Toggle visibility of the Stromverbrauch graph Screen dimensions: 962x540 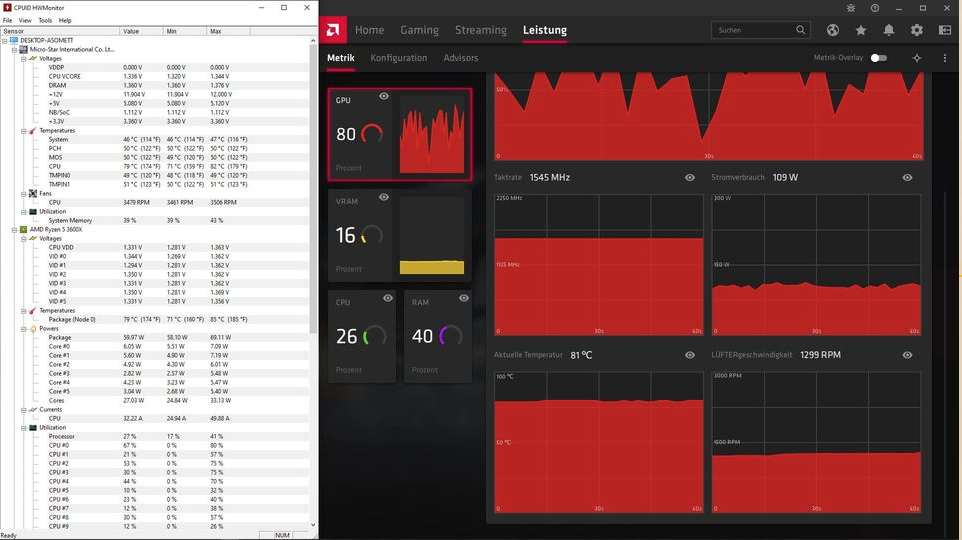(x=907, y=178)
